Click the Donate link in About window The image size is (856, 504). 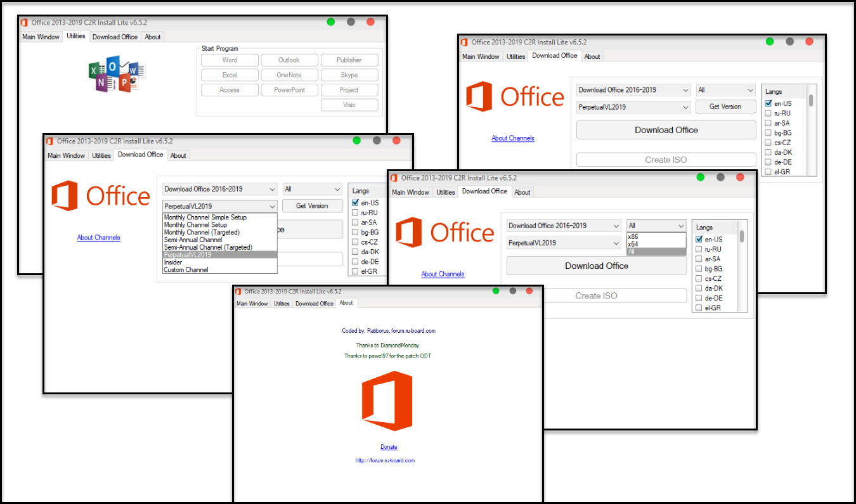click(389, 447)
